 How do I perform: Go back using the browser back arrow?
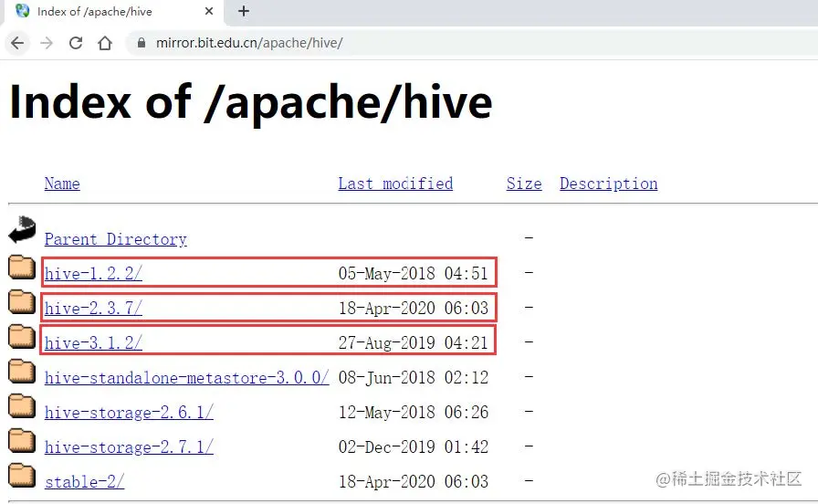[17, 43]
